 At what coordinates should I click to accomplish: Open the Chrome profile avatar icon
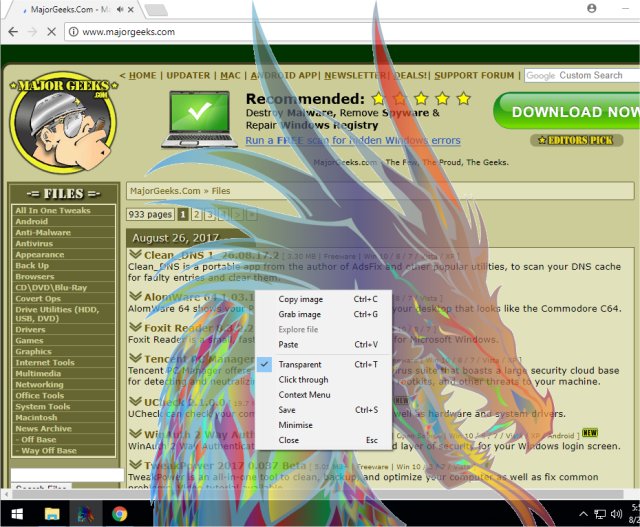[x=591, y=8]
